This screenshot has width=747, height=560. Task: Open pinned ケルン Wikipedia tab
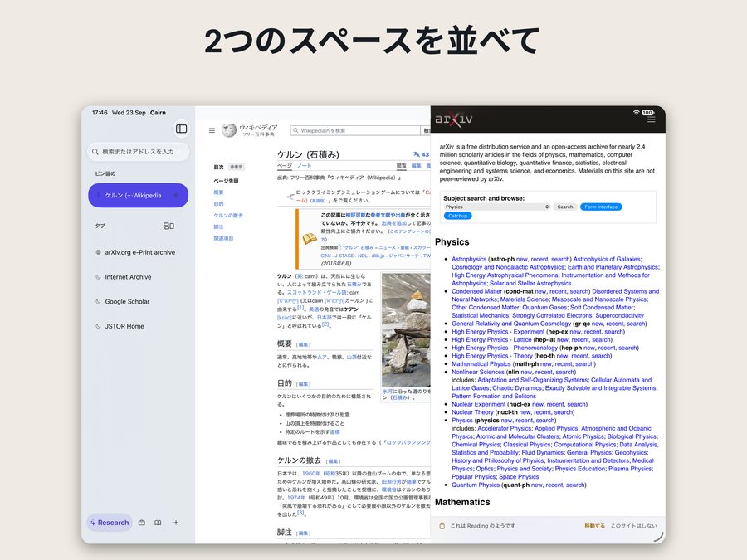138,195
